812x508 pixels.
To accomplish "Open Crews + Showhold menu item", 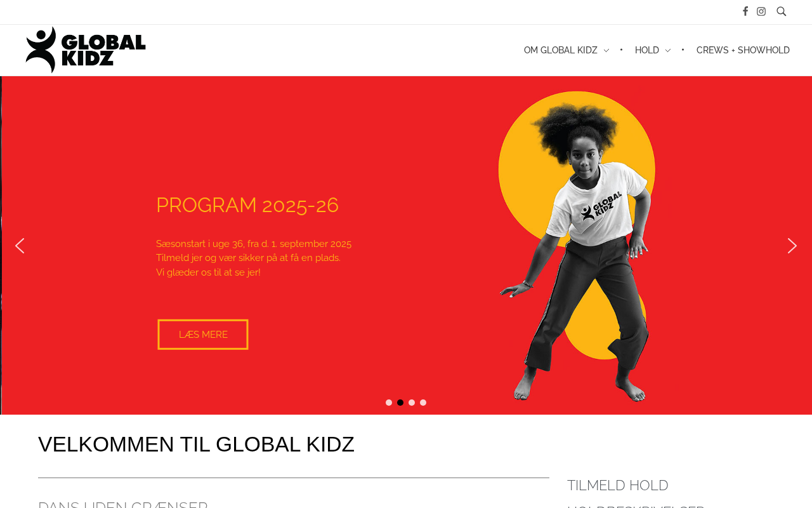I will coord(743,50).
